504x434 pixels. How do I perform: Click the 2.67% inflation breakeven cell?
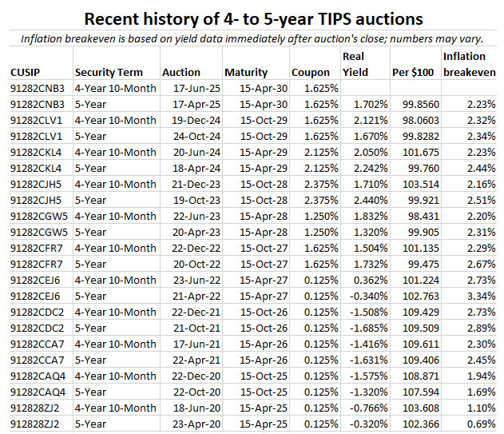[480, 264]
